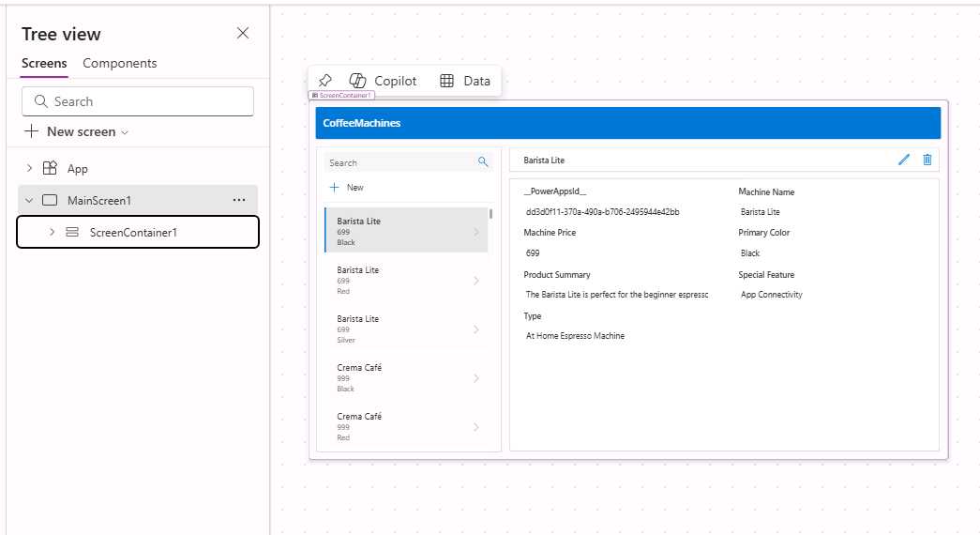Open the MainScreen1 more options ellipsis
Viewport: 980px width, 535px height.
pyautogui.click(x=239, y=200)
